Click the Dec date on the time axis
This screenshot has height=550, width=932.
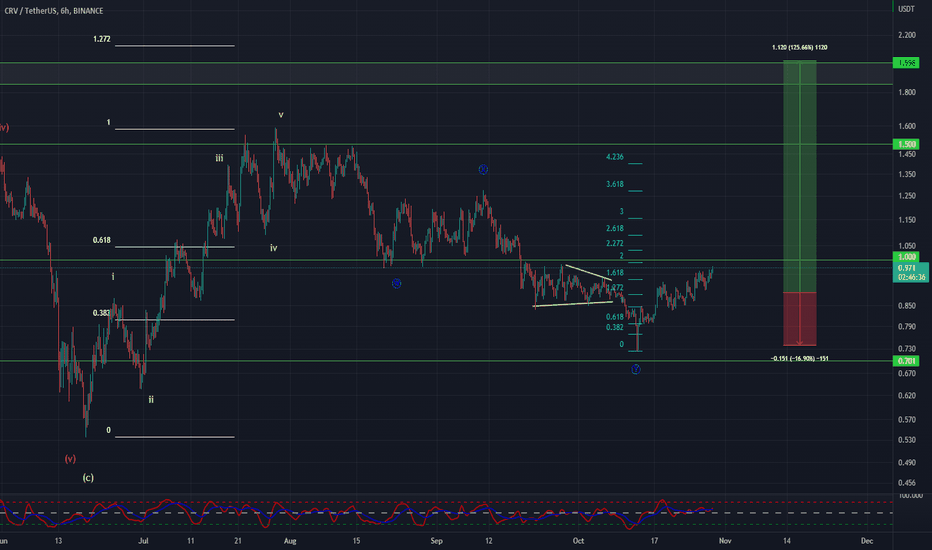pos(867,540)
